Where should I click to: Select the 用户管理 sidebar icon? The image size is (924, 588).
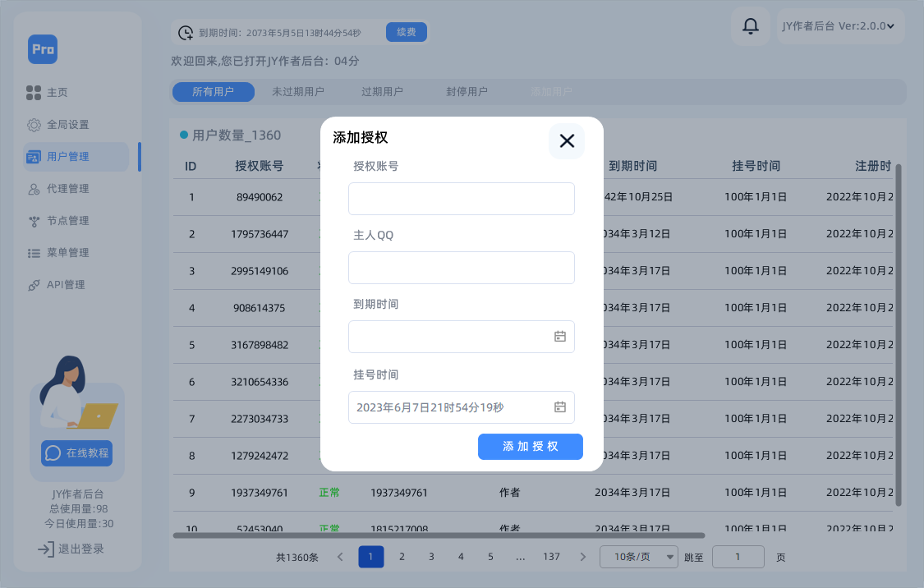point(33,156)
